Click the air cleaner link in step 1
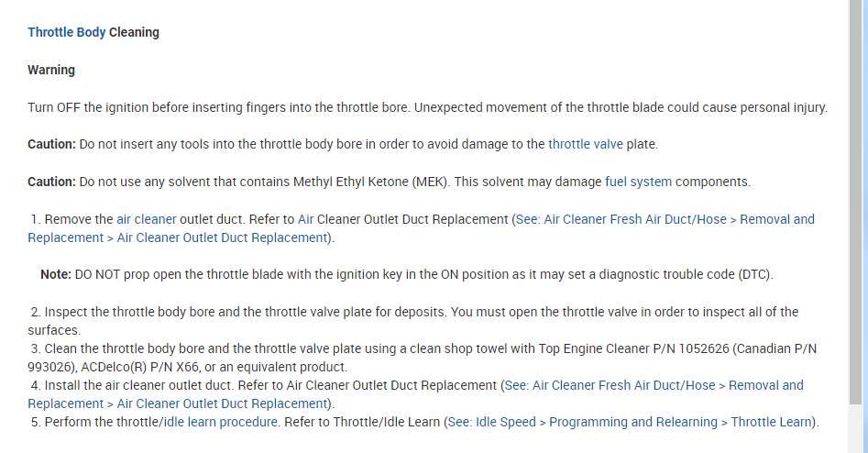This screenshot has height=453, width=868. (146, 219)
